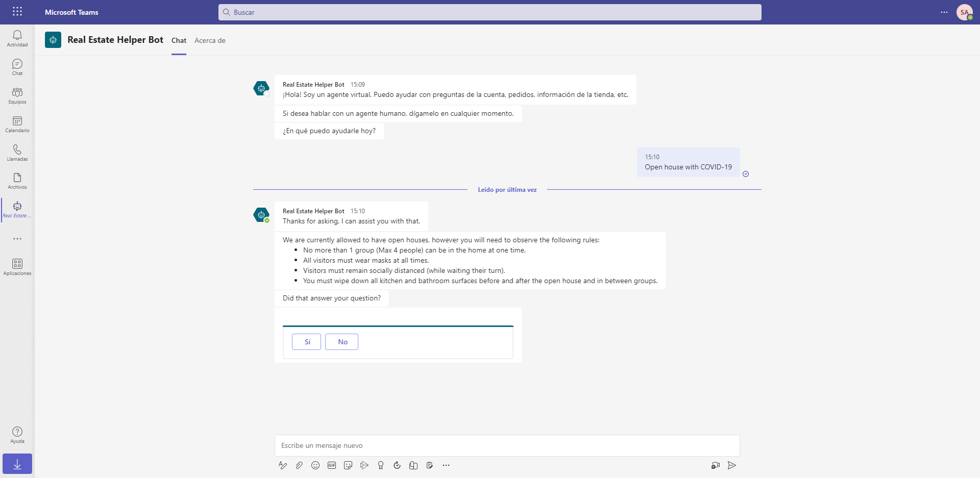Open more compose options ellipsis

[446, 465]
